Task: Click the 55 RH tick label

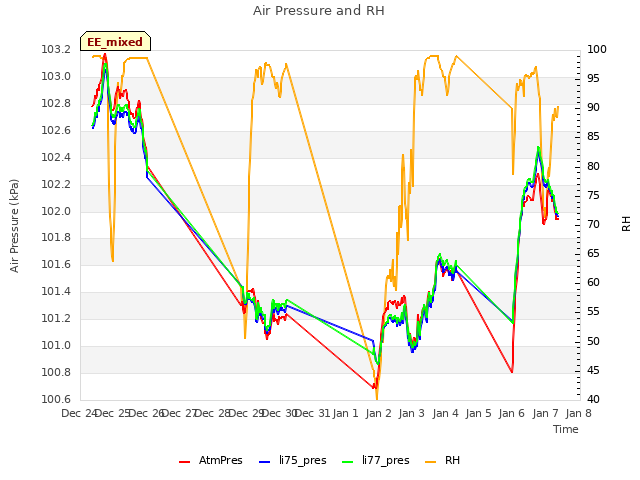Action: tap(593, 312)
